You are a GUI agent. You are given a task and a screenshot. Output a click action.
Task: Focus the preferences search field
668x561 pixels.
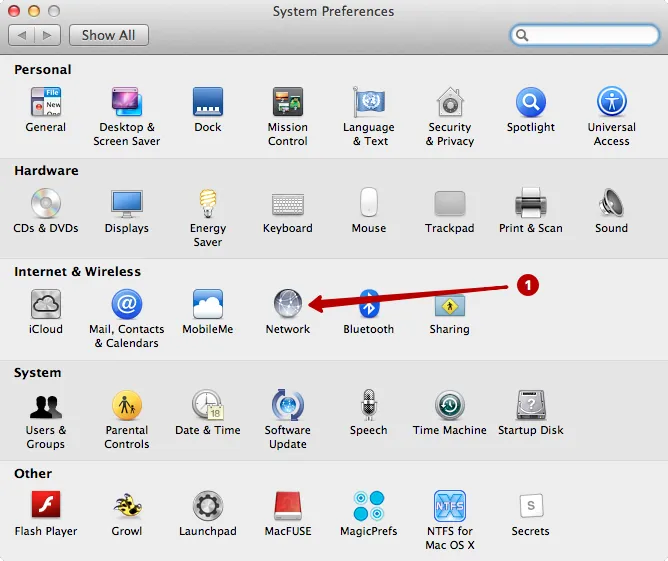pos(584,35)
